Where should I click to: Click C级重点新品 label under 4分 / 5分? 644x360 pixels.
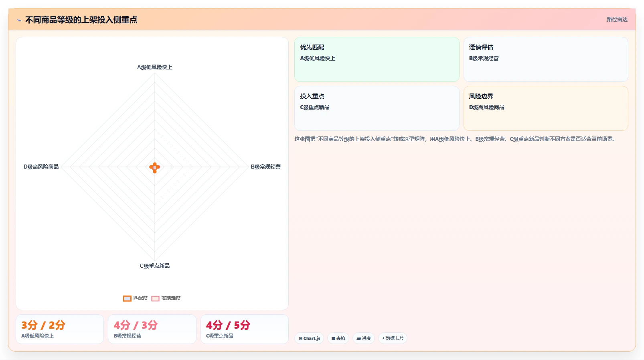pos(220,336)
